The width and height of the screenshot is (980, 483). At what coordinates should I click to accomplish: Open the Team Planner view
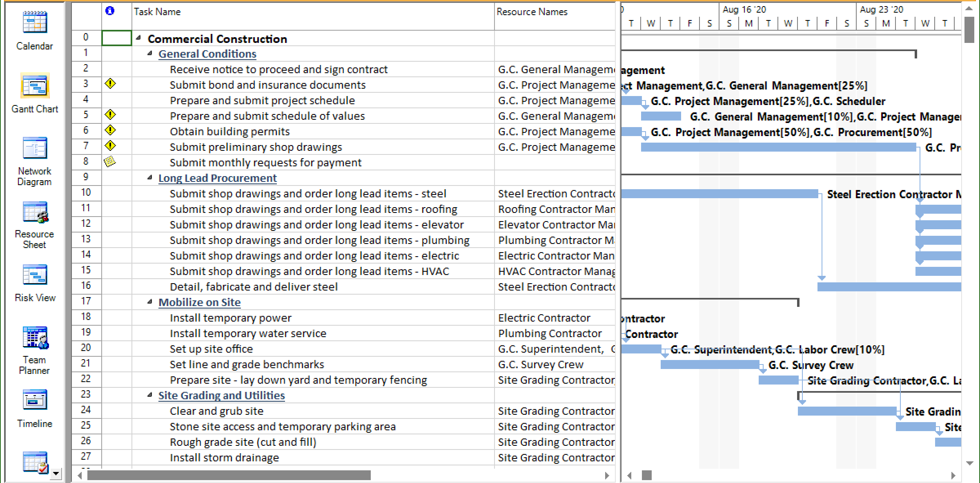pos(35,338)
